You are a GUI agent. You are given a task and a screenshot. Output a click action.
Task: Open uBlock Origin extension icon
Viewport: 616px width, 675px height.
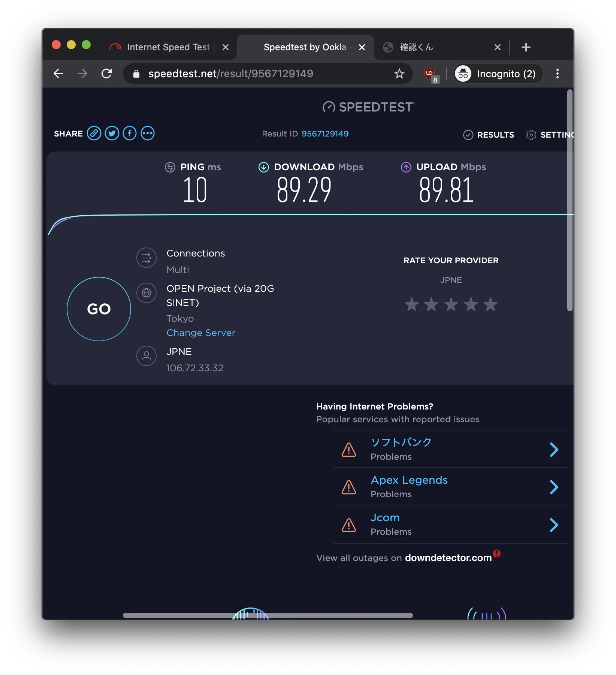[430, 74]
